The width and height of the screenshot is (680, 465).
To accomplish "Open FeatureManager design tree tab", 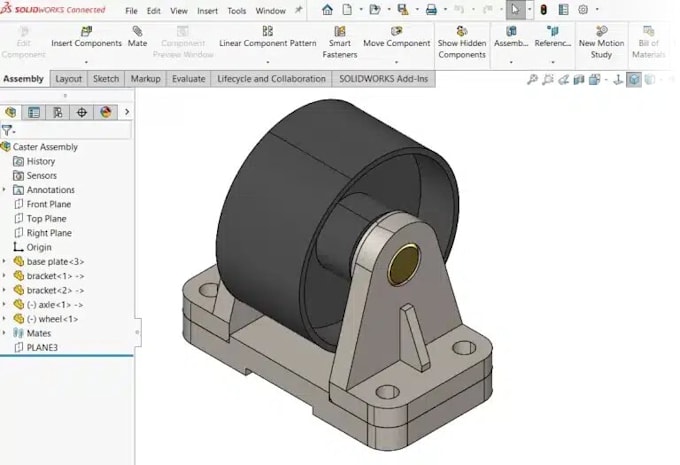I will click(11, 112).
